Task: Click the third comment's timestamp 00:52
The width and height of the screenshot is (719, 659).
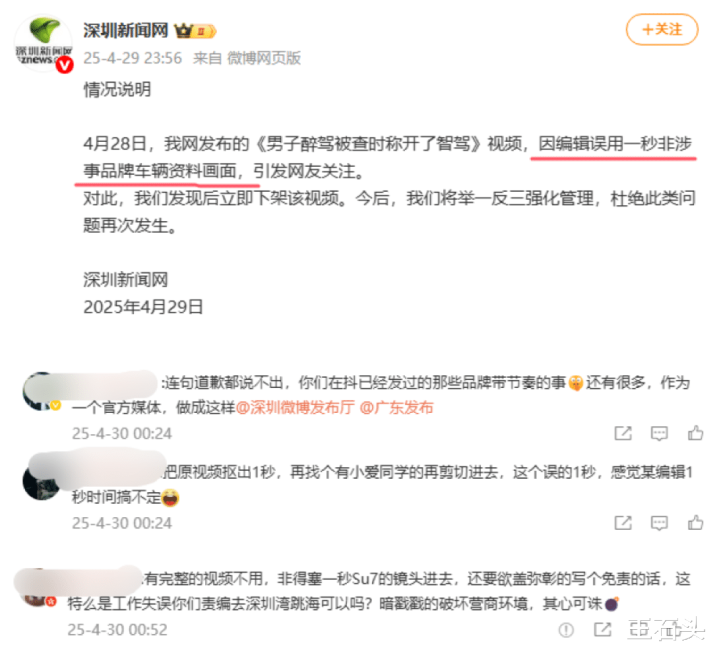Action: click(117, 630)
